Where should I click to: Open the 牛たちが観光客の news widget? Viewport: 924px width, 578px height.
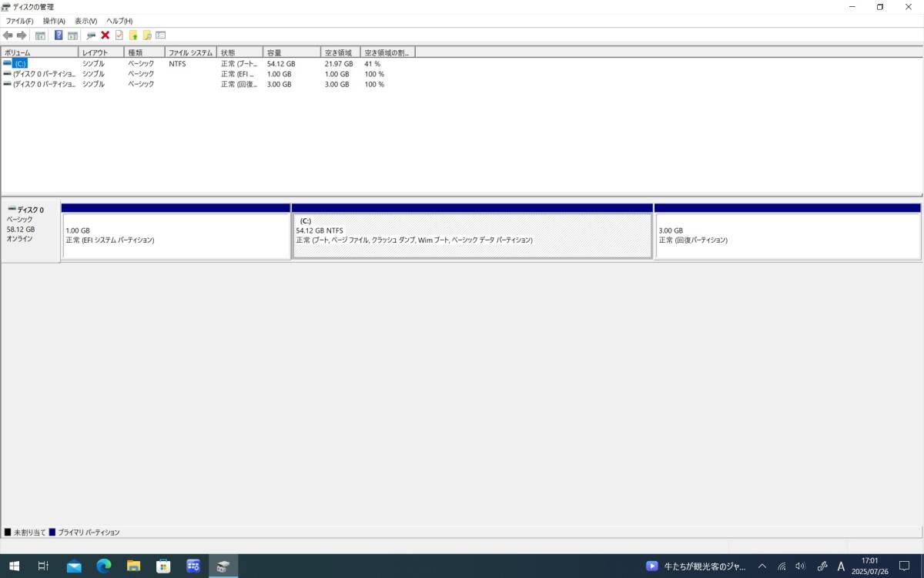pyautogui.click(x=695, y=566)
